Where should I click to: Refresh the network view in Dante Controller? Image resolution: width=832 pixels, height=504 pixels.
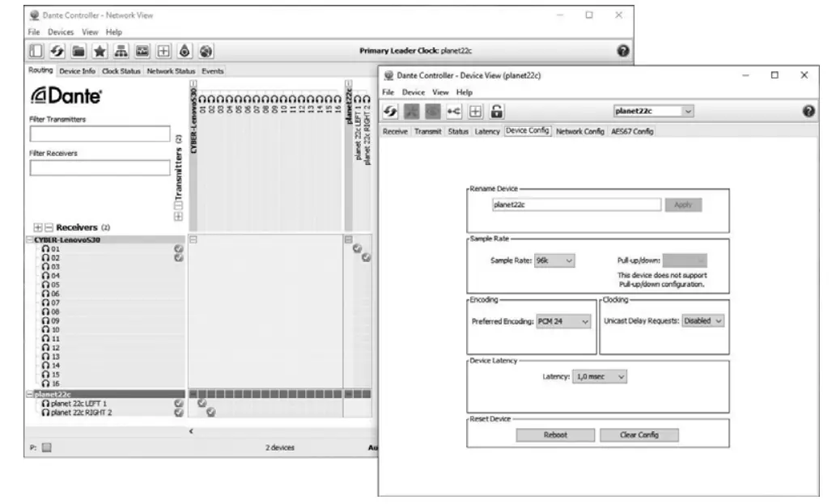click(x=57, y=53)
